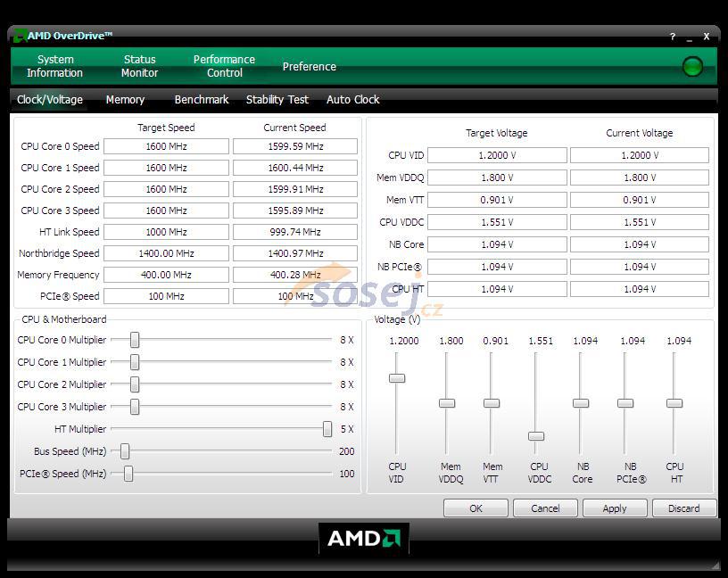Click CPU Core 3 Current Speed 1595.89 MHz
Screen dimensions: 728x578
pyautogui.click(x=295, y=211)
